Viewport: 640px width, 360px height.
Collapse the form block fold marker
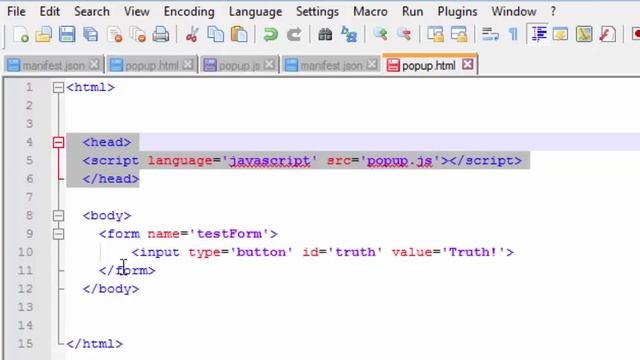tap(58, 234)
